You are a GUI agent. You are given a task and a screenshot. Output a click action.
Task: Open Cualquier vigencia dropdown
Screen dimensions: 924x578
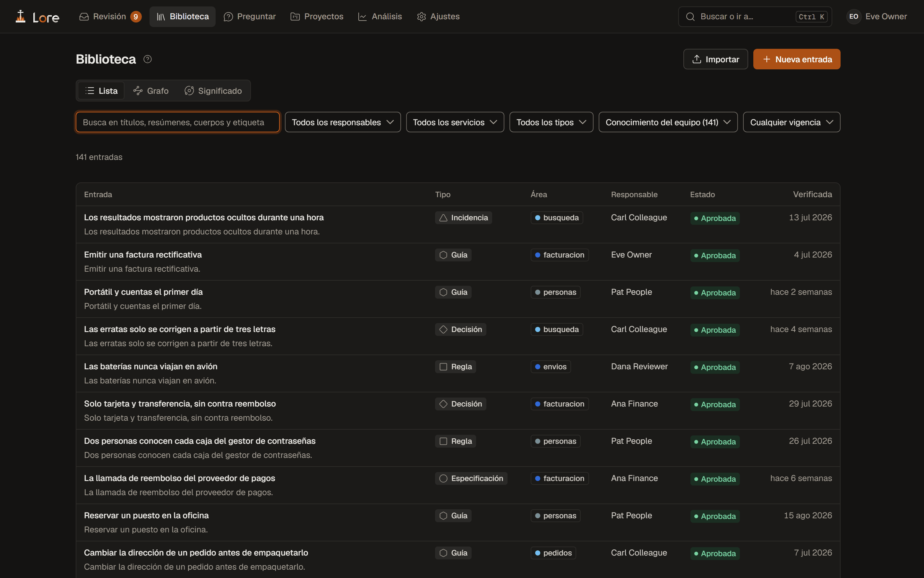pos(791,122)
